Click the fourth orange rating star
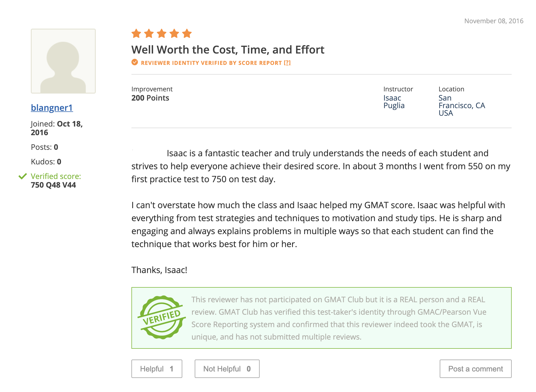Viewport: 536px width, 392px height. 174,34
